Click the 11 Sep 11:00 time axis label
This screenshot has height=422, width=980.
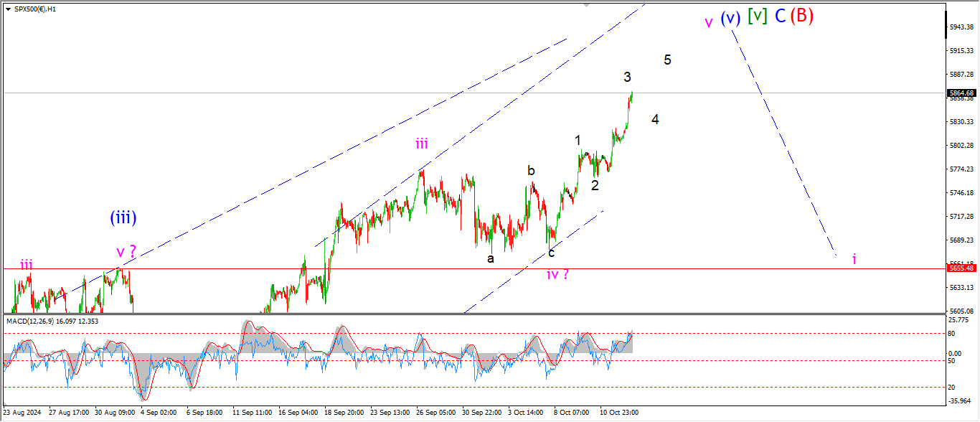(x=252, y=413)
